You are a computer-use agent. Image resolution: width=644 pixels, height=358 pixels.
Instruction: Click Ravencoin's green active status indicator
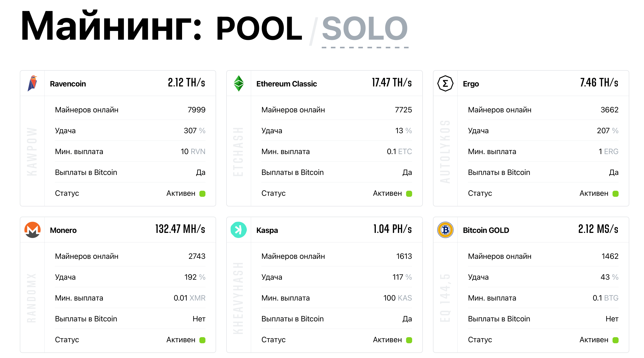[x=202, y=194]
